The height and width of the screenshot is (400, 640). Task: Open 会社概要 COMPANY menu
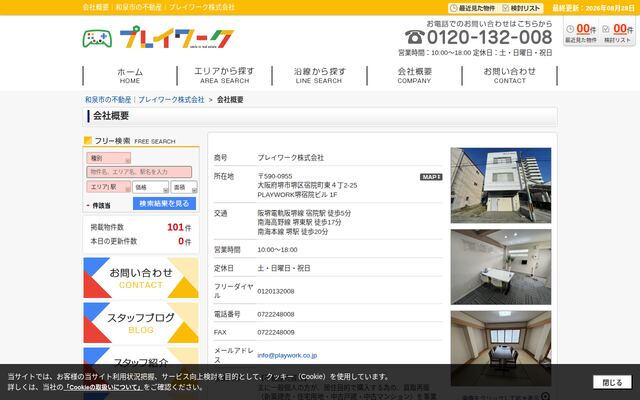point(414,76)
